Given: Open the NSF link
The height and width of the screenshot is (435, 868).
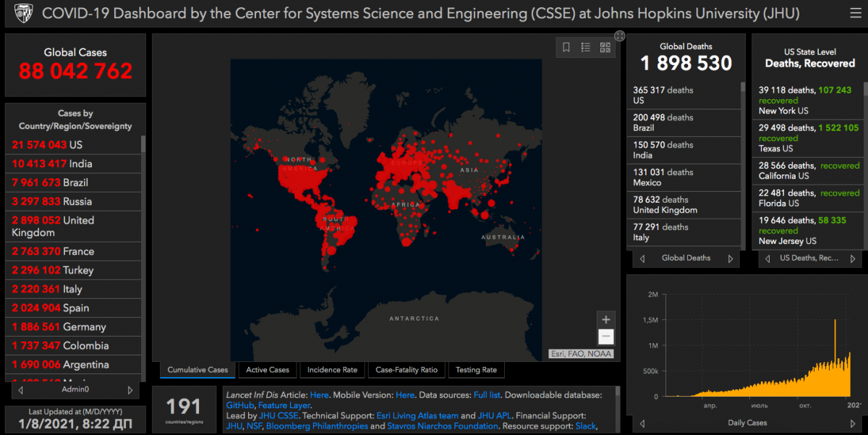Looking at the screenshot, I should [255, 426].
